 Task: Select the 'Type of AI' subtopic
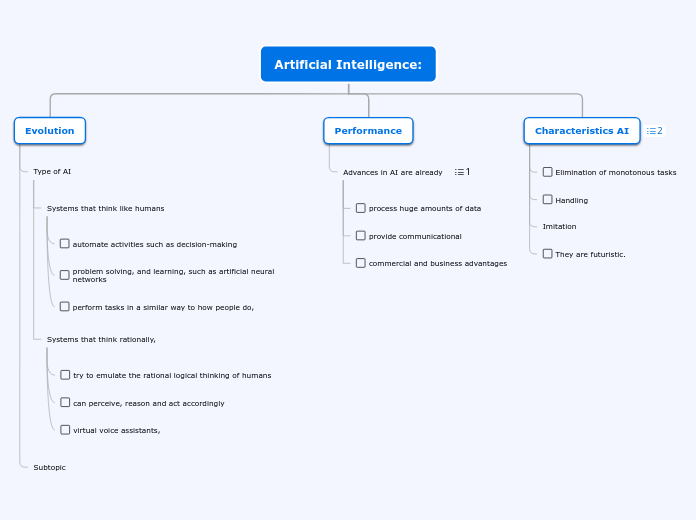[x=52, y=171]
